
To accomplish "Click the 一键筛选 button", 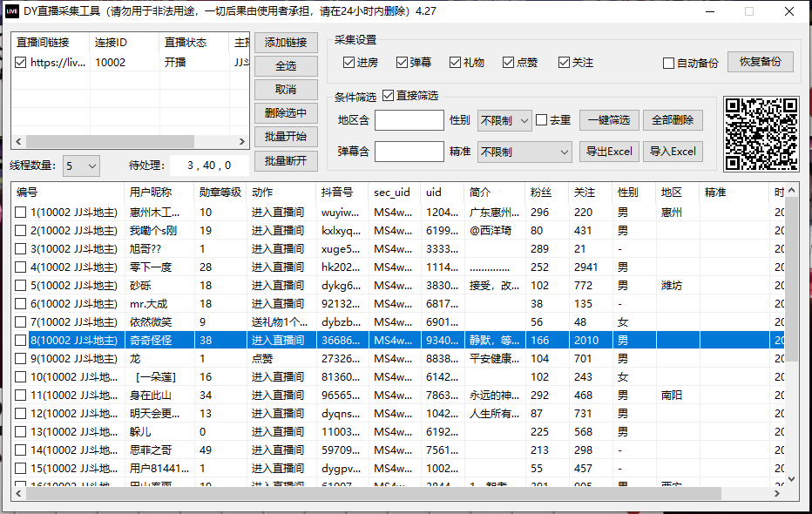I will [x=610, y=120].
